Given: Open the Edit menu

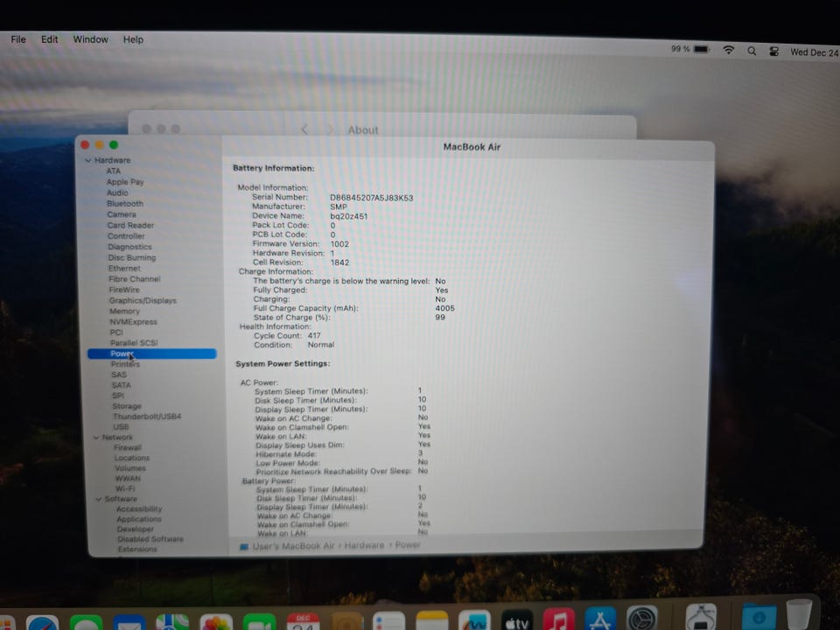Looking at the screenshot, I should pyautogui.click(x=49, y=39).
